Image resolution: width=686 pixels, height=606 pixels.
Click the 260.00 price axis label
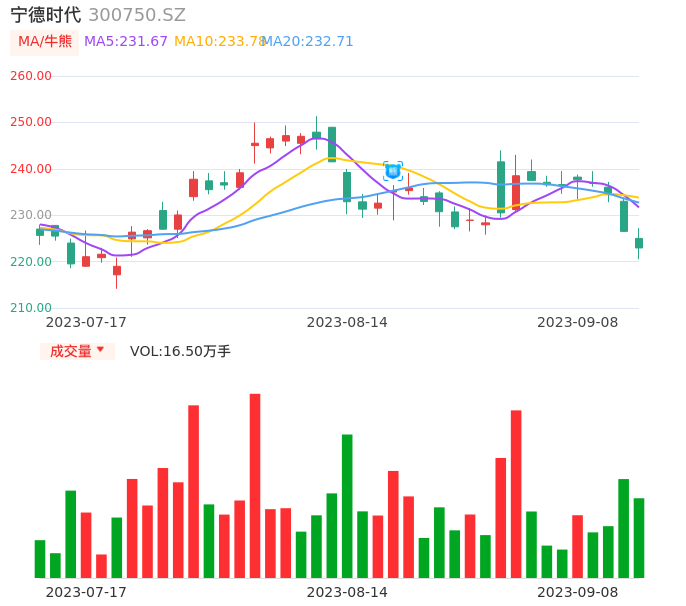click(x=31, y=76)
